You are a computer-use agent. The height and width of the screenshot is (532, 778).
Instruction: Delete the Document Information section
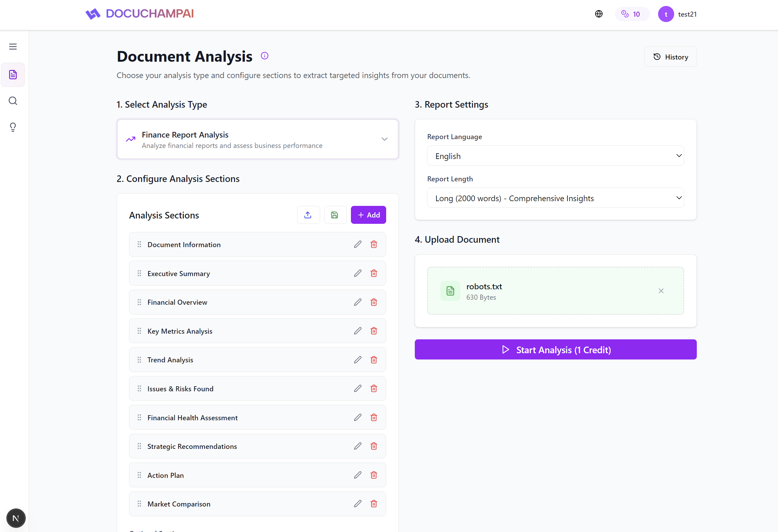coord(374,244)
